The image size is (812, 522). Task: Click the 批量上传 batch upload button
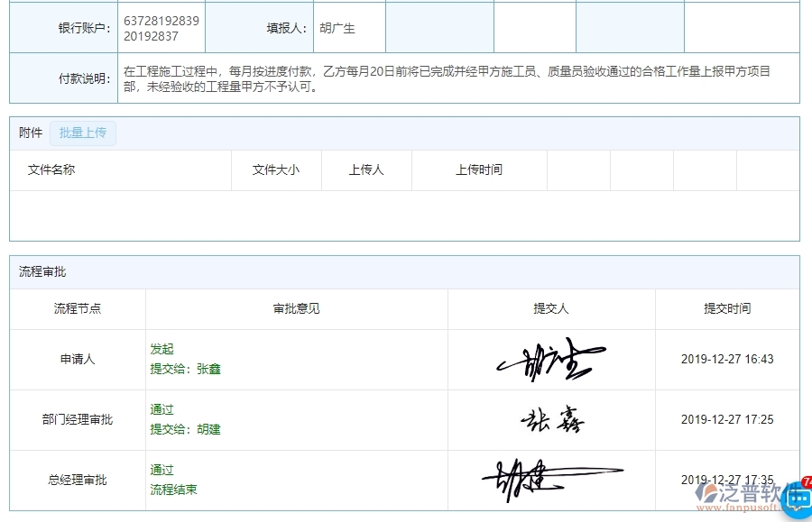pyautogui.click(x=83, y=133)
